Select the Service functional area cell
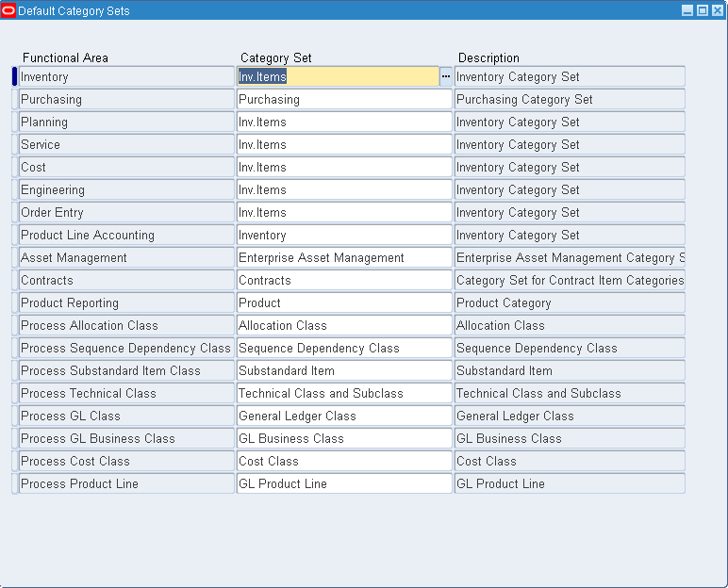 [126, 144]
